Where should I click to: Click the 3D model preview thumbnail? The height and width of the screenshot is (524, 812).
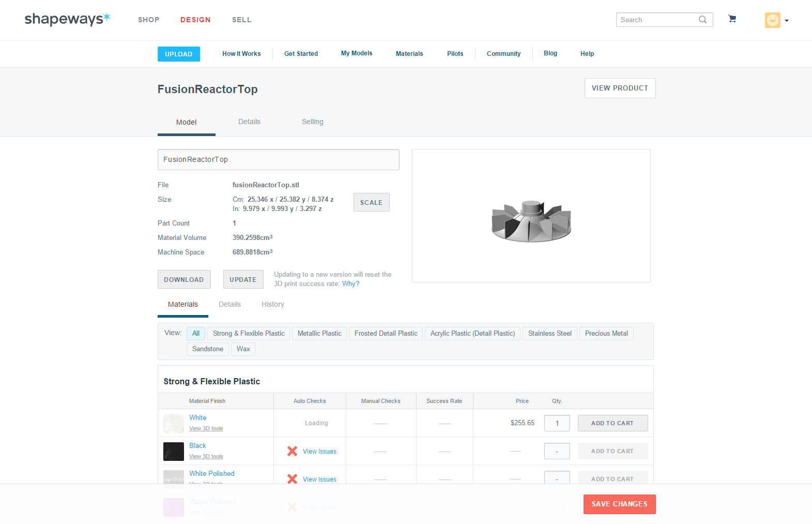pyautogui.click(x=531, y=216)
